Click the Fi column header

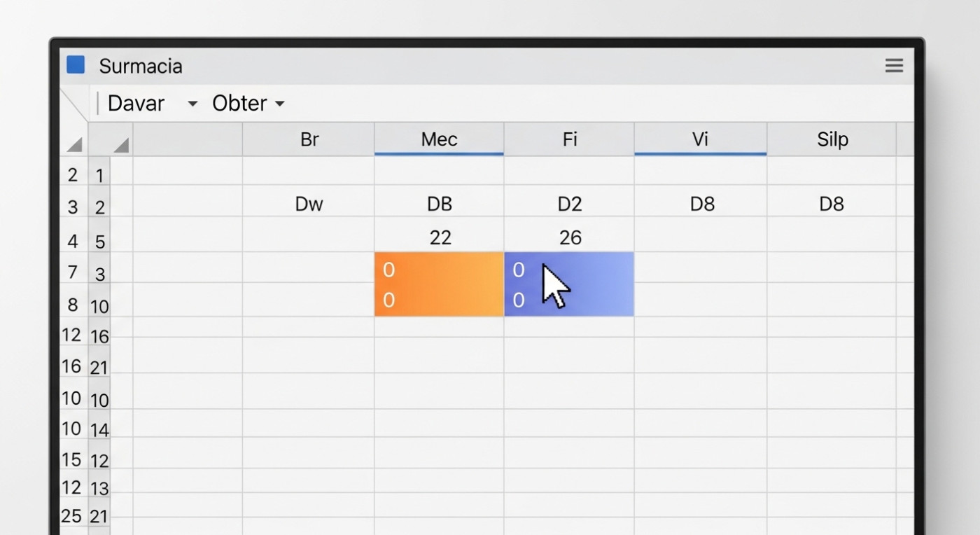(x=569, y=139)
